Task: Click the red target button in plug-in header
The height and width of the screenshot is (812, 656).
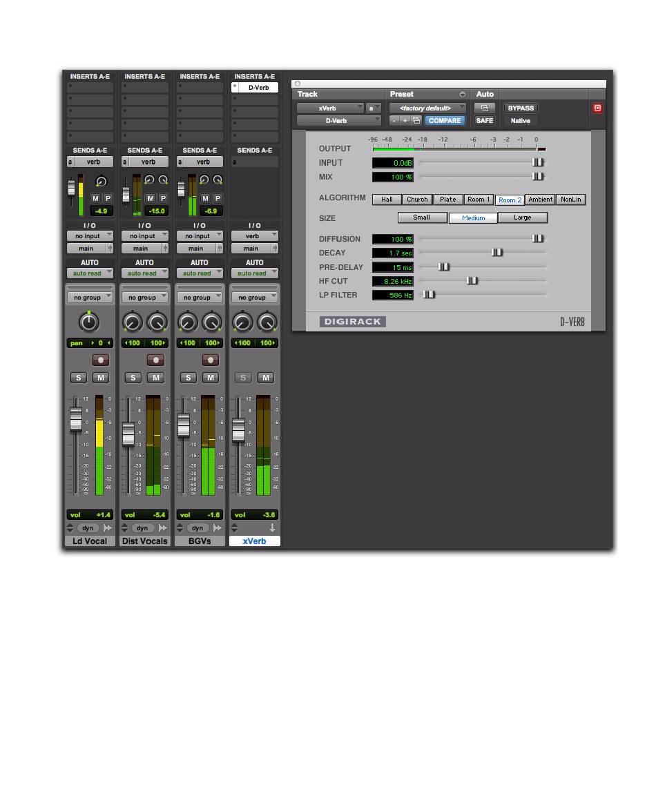Action: [597, 108]
